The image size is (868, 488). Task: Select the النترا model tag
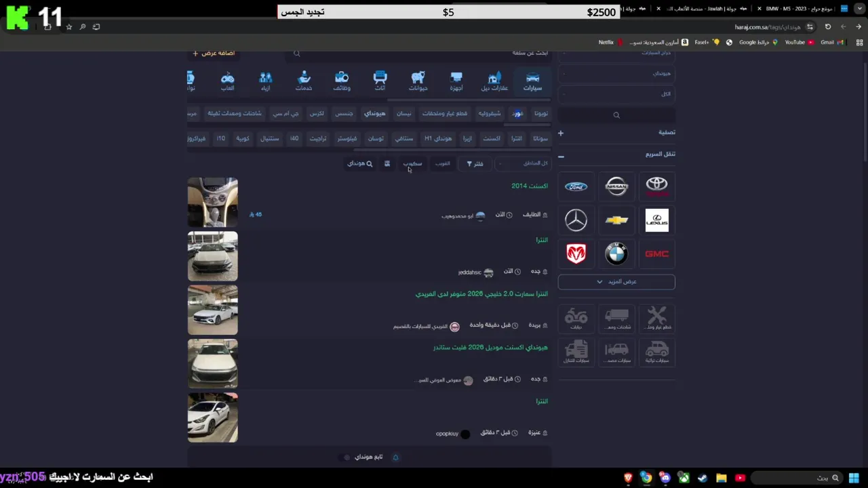[517, 138]
